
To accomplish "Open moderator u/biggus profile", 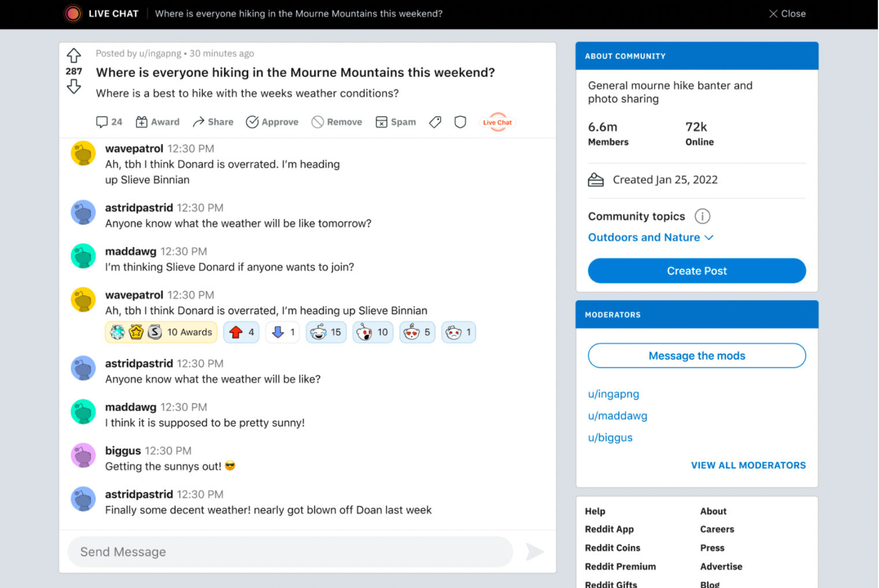I will pyautogui.click(x=610, y=438).
